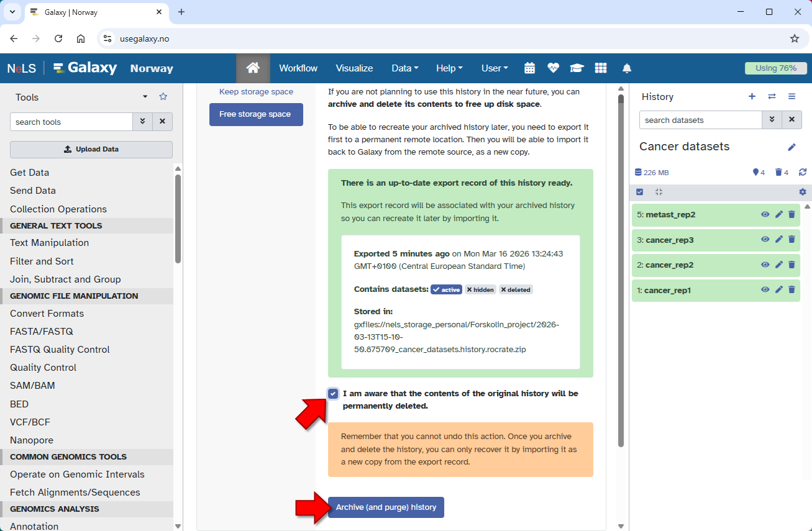Click the Upload Data button
The image size is (812, 531).
tap(91, 150)
